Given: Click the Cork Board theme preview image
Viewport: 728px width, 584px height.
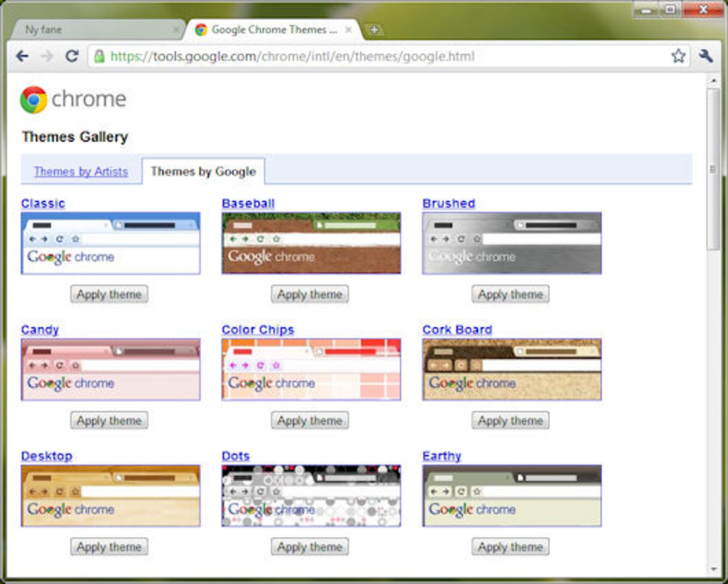Looking at the screenshot, I should click(x=512, y=370).
